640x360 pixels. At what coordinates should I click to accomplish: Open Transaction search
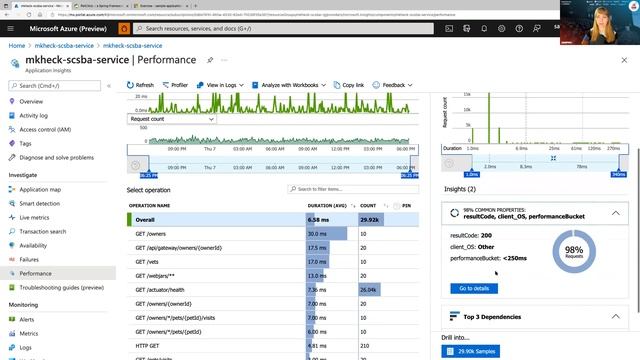[x=42, y=231]
